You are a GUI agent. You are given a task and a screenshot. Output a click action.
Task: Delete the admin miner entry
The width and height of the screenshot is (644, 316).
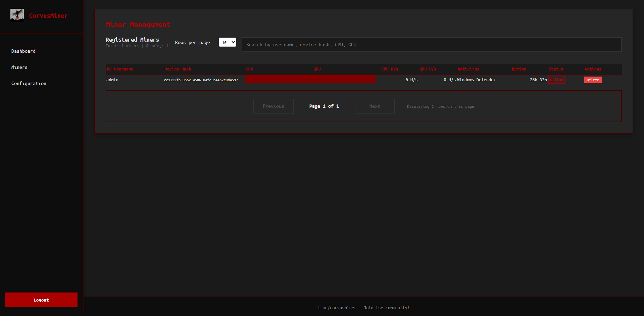[593, 80]
